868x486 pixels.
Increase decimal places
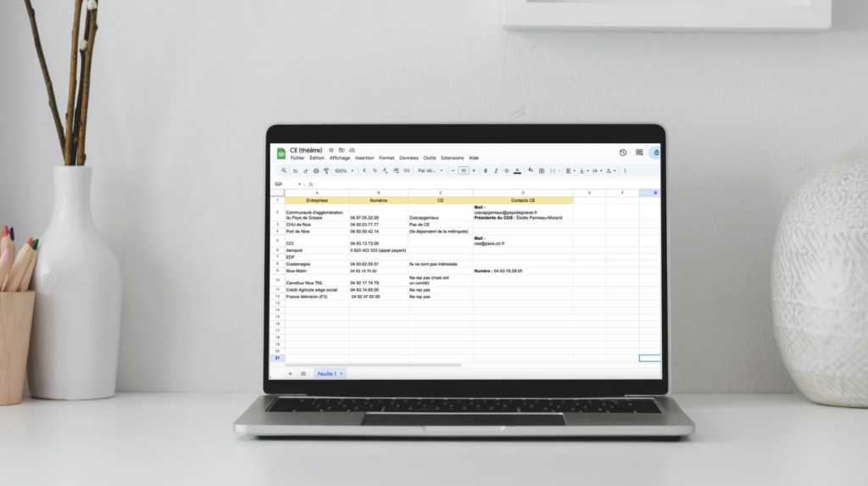click(396, 170)
